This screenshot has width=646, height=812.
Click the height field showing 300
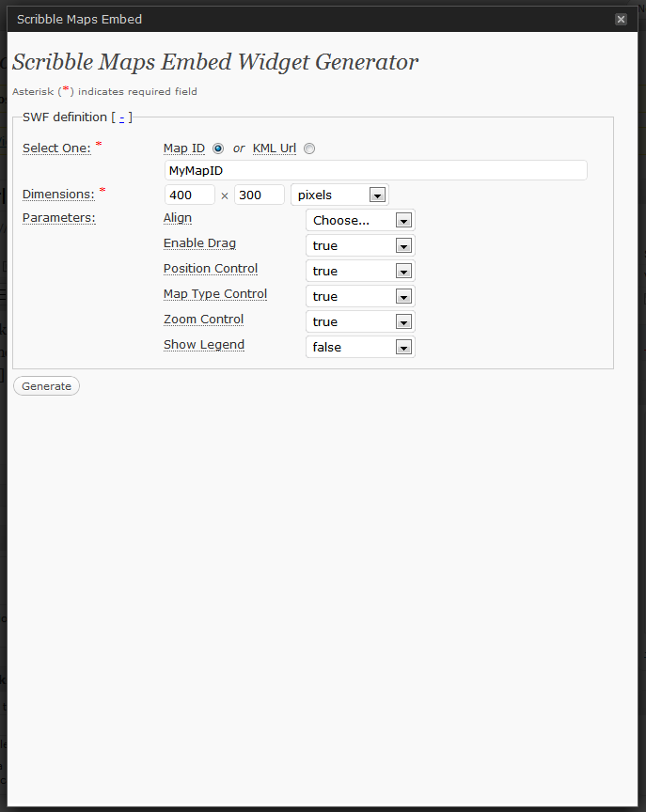click(259, 195)
